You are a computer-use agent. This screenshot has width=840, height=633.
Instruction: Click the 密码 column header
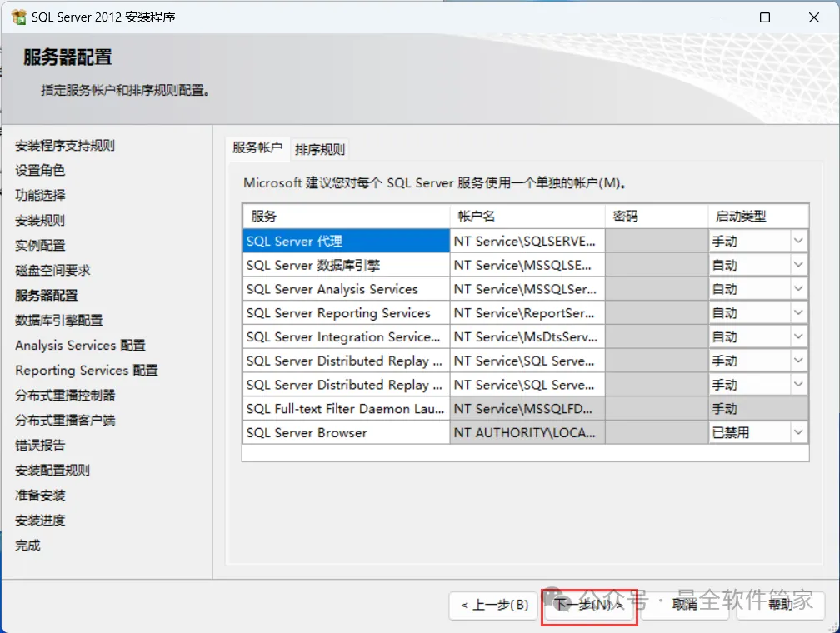pos(657,217)
